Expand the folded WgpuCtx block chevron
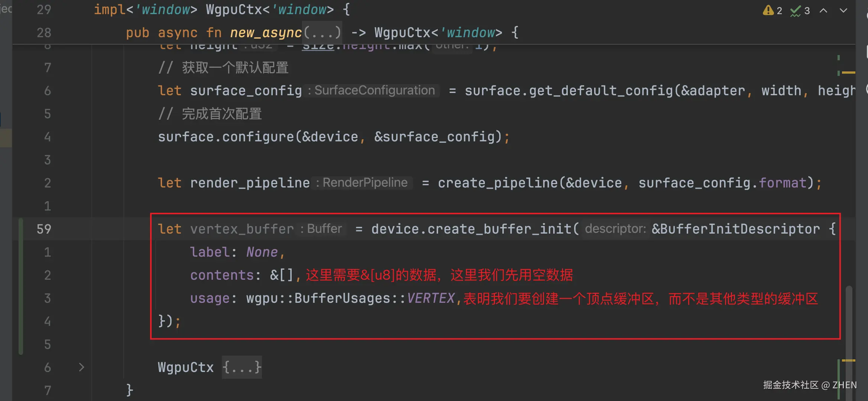 pyautogui.click(x=81, y=368)
